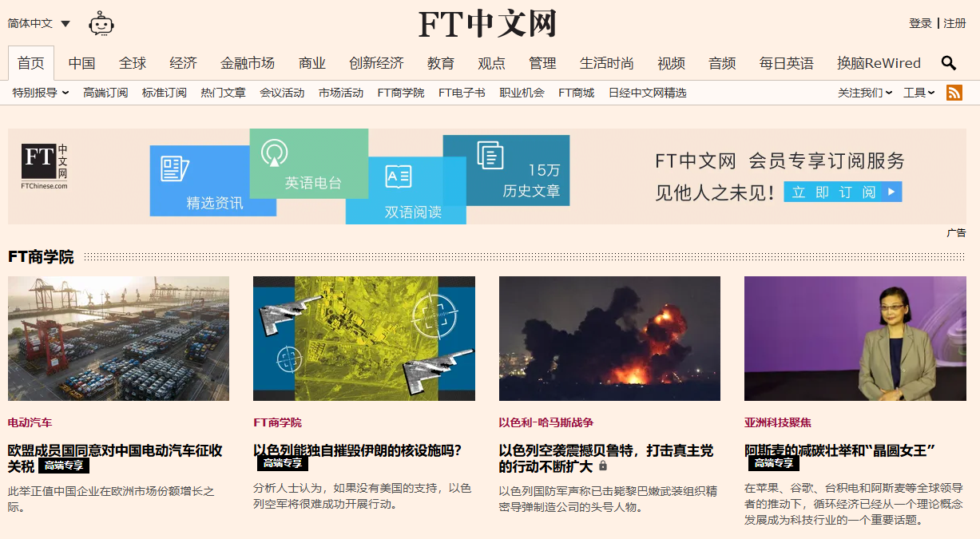Select the 首页 navigation tab
Screen dimensions: 980x539
pos(31,63)
